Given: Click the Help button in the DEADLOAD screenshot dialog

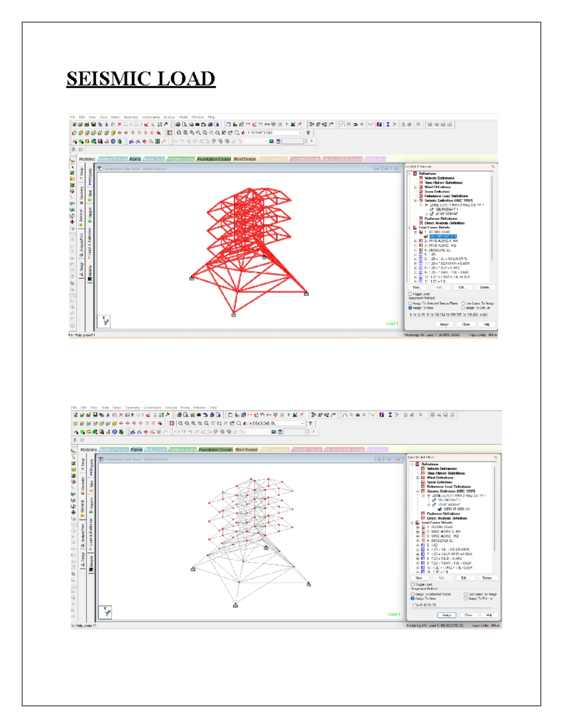Looking at the screenshot, I should tap(489, 615).
